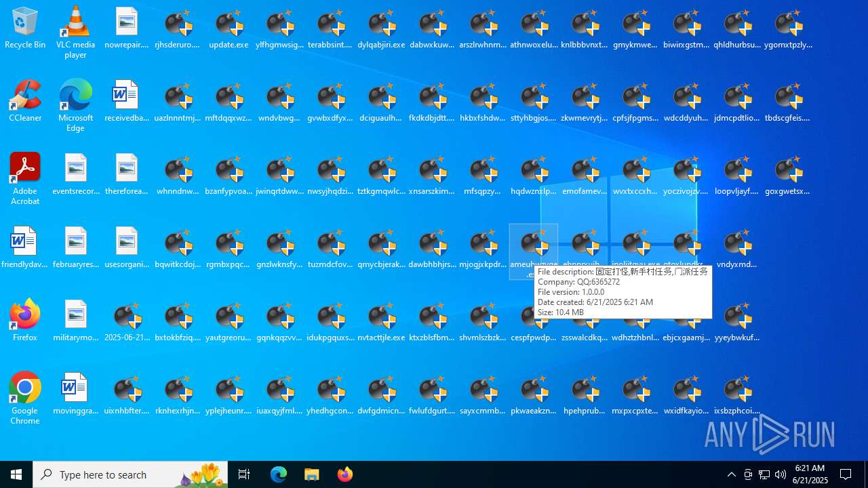Select the qmycbjerak executable icon
Image resolution: width=868 pixels, height=488 pixels.
point(381,248)
